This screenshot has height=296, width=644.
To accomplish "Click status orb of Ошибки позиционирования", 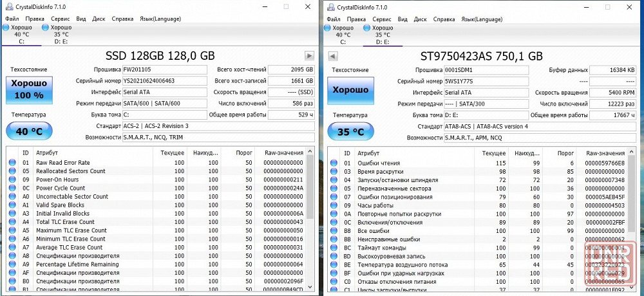I will click(x=334, y=197).
